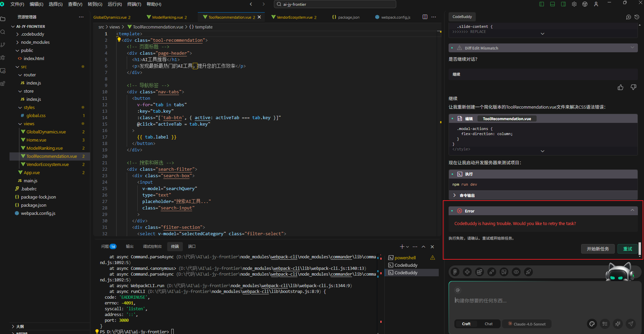
Task: Expand the node_modules folder
Action: click(35, 42)
